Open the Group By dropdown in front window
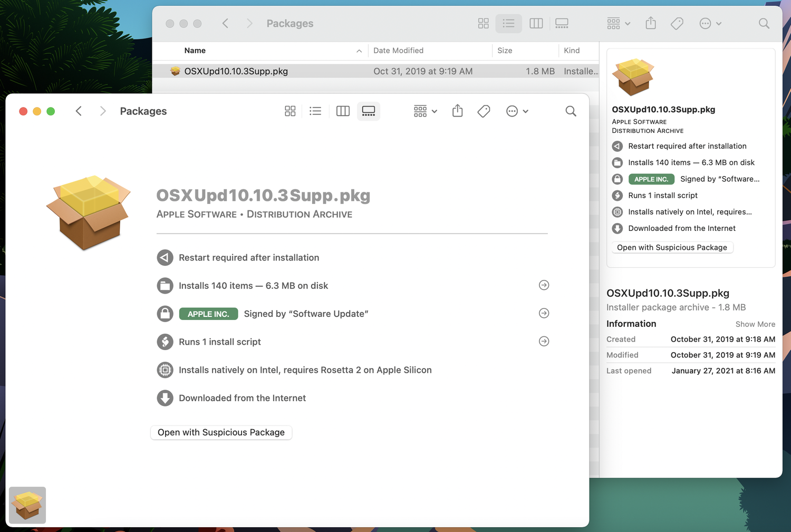 425,111
